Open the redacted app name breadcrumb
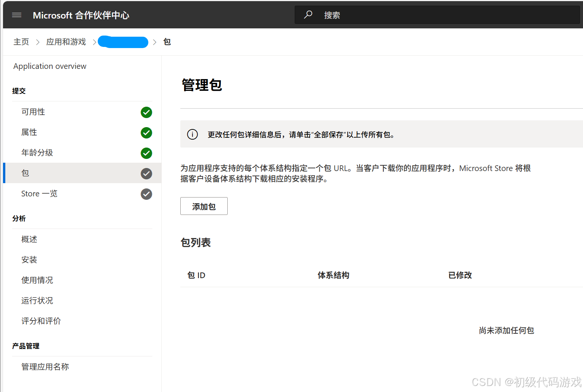The height and width of the screenshot is (392, 583). point(123,42)
